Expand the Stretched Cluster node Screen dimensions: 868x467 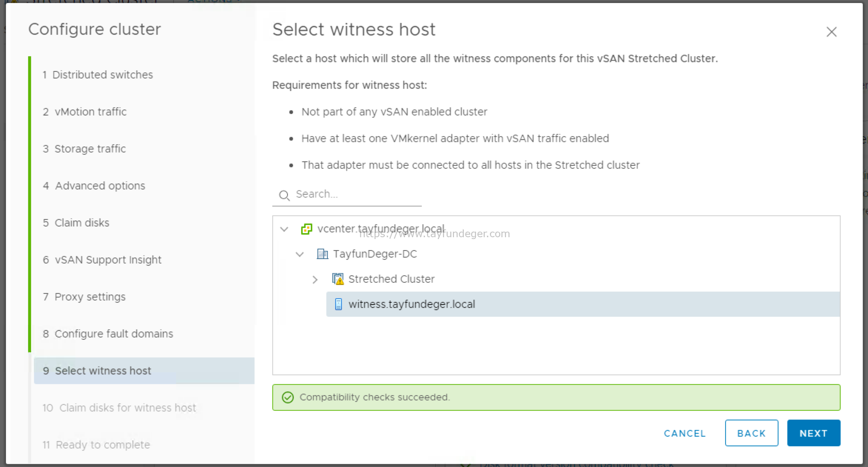coord(315,279)
